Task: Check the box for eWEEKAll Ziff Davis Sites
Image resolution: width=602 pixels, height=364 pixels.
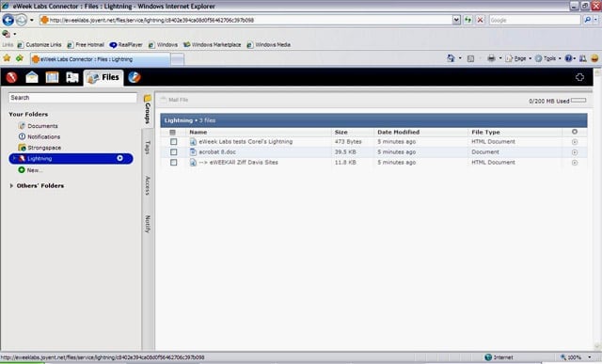Action: pyautogui.click(x=173, y=163)
